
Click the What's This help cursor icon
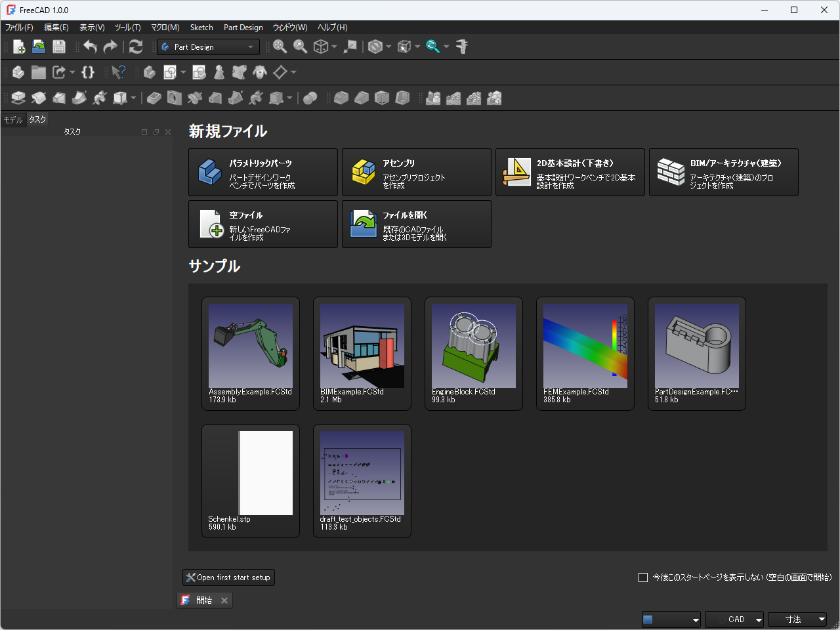click(119, 72)
